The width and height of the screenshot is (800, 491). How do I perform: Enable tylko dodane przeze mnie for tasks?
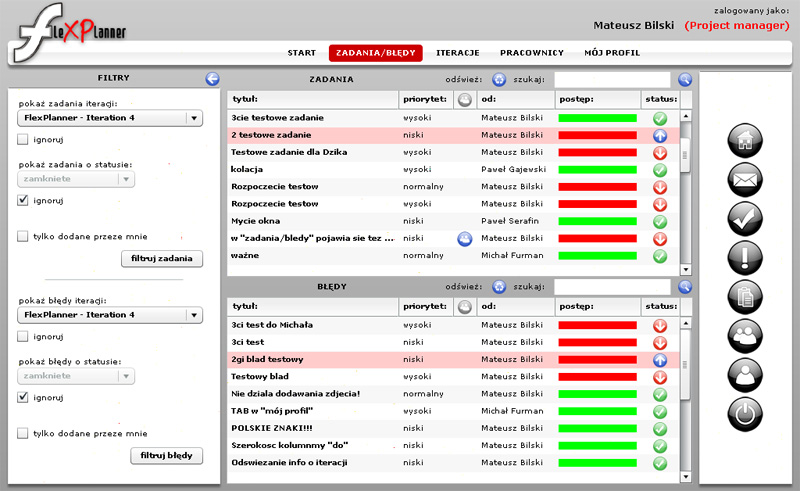click(x=23, y=237)
